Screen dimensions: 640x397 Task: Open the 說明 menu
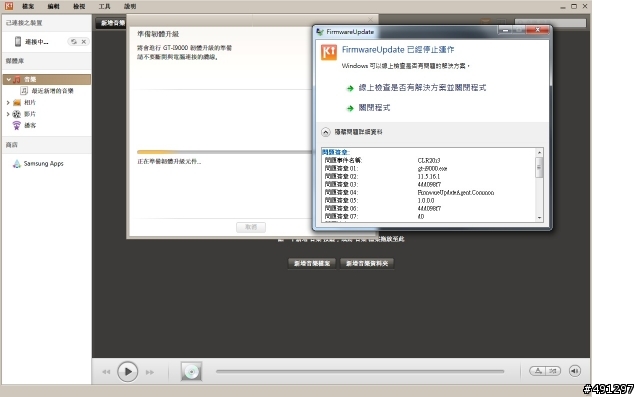pos(130,6)
